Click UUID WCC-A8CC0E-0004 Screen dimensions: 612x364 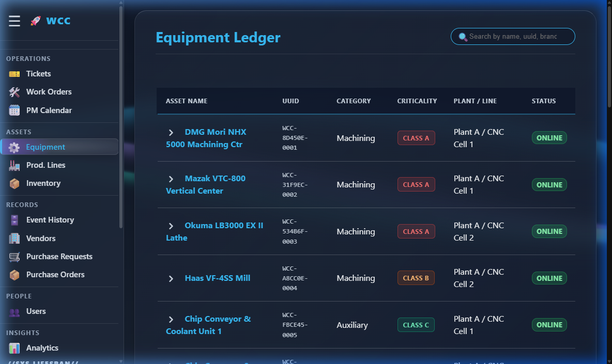tap(295, 278)
